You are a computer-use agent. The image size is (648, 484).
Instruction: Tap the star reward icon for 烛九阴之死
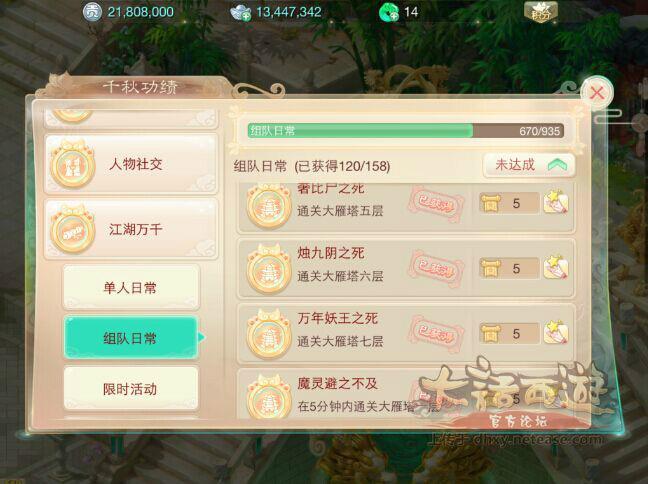pyautogui.click(x=556, y=268)
